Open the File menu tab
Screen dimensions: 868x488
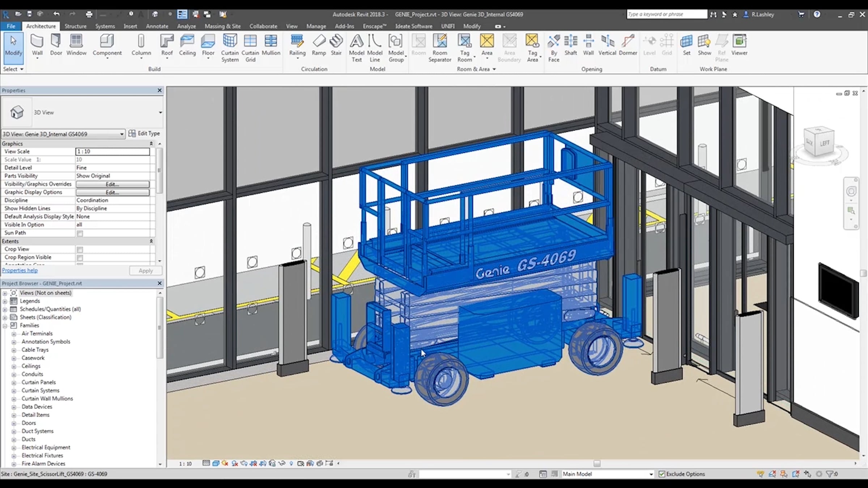[11, 26]
